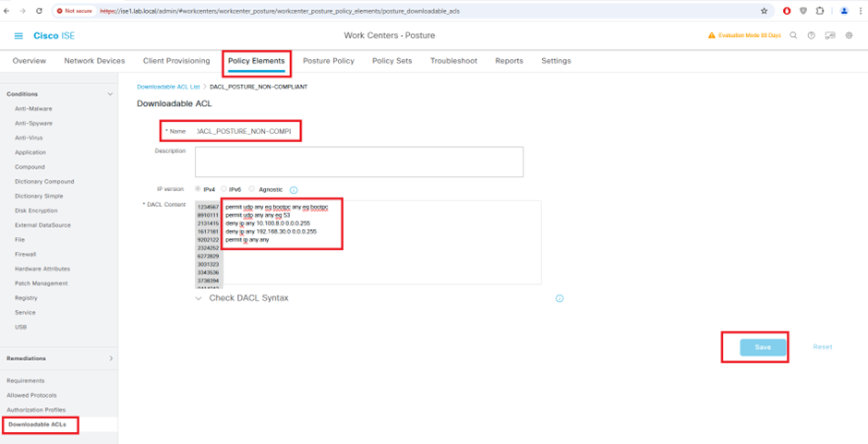This screenshot has height=444, width=868.
Task: Select External DataSource condition
Action: pyautogui.click(x=42, y=225)
